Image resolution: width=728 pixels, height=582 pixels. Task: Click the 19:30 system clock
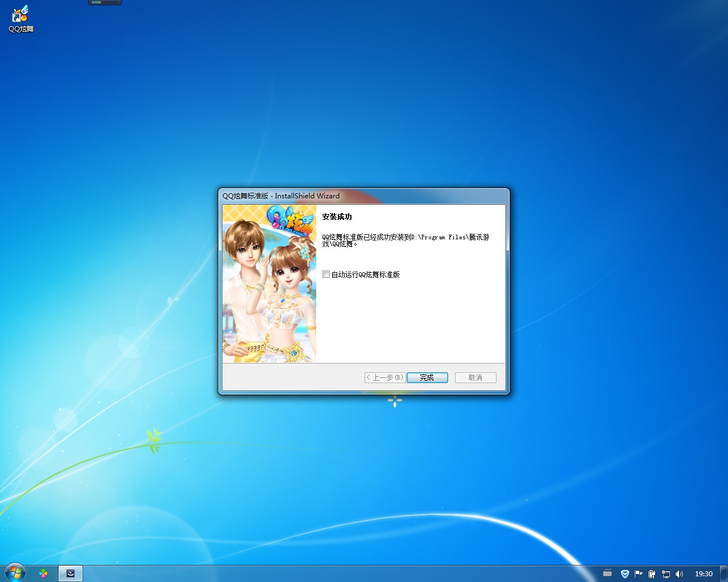coord(704,573)
